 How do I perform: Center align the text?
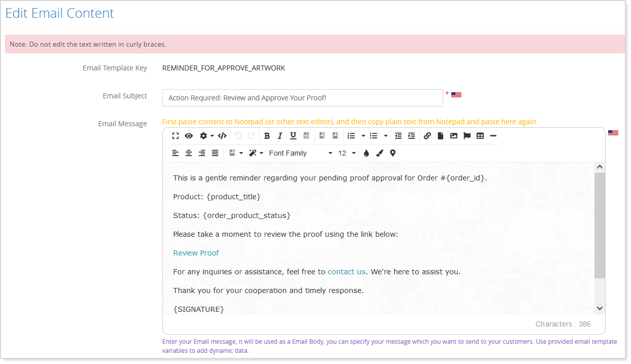(x=188, y=153)
